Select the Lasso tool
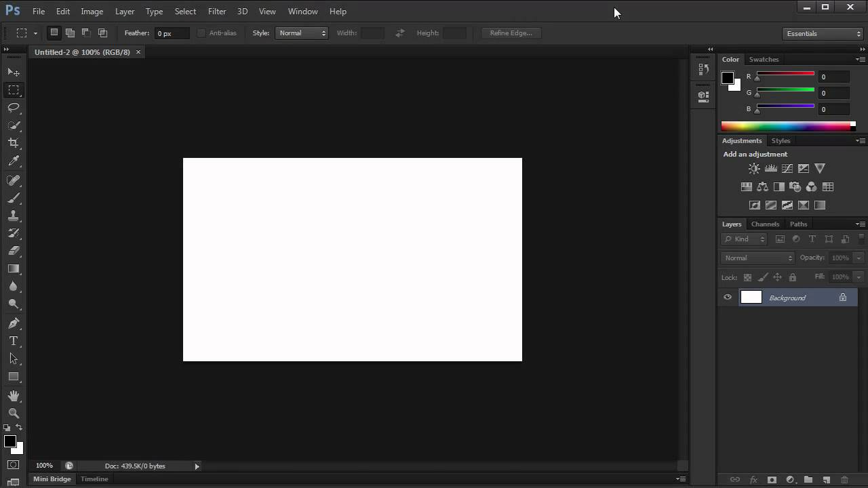 click(x=14, y=107)
